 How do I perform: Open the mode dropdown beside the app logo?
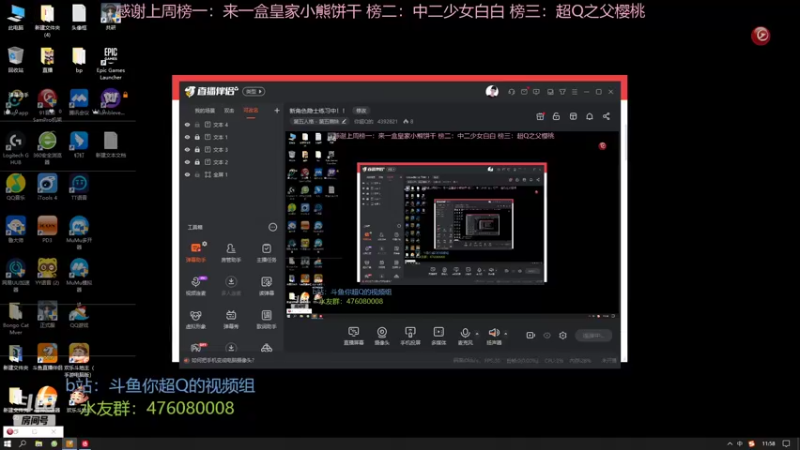(254, 91)
